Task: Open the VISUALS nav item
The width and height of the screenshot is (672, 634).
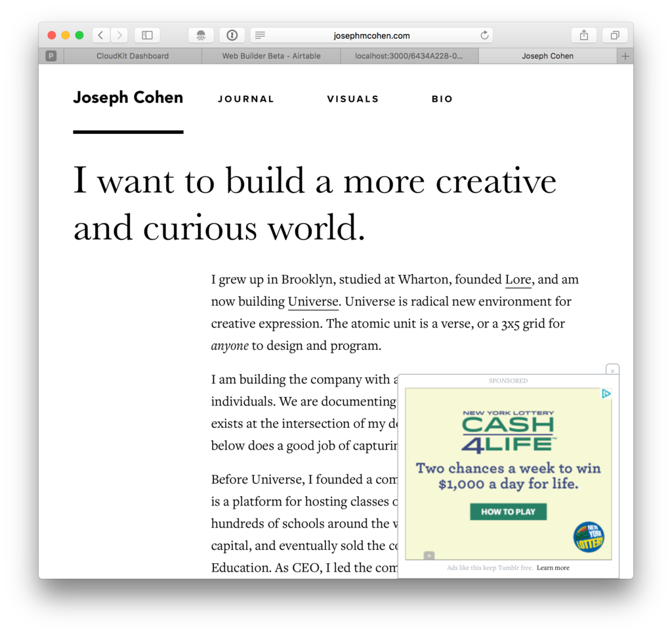Action: tap(353, 99)
